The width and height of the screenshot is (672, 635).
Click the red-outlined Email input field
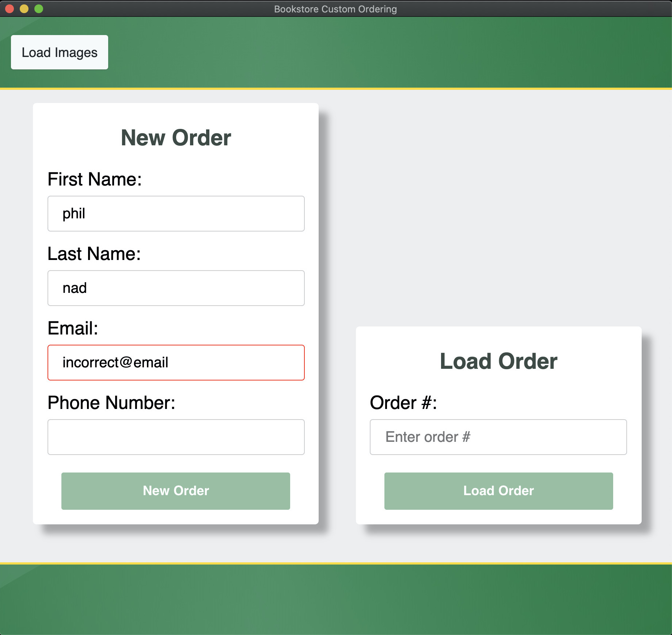176,363
